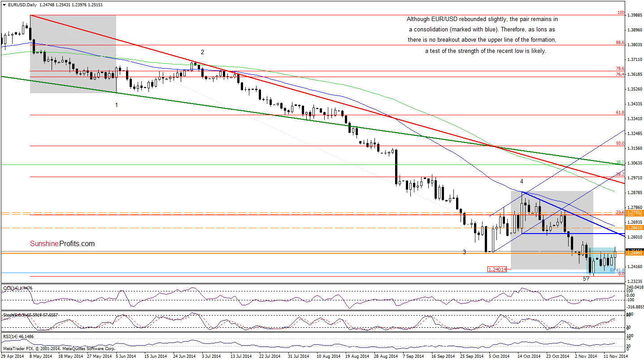The height and width of the screenshot is (360, 644).
Task: Click the 24 Jun 2014 date label
Action: (x=184, y=356)
